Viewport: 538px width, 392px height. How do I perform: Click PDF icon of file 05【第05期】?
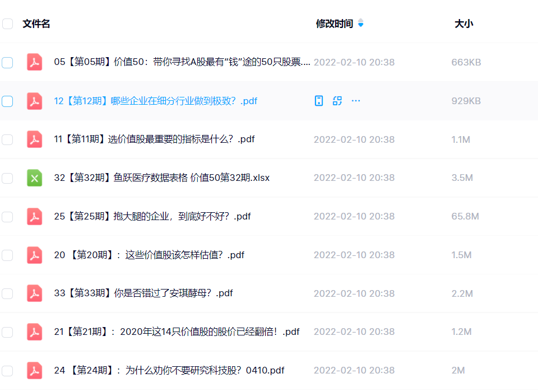point(34,62)
